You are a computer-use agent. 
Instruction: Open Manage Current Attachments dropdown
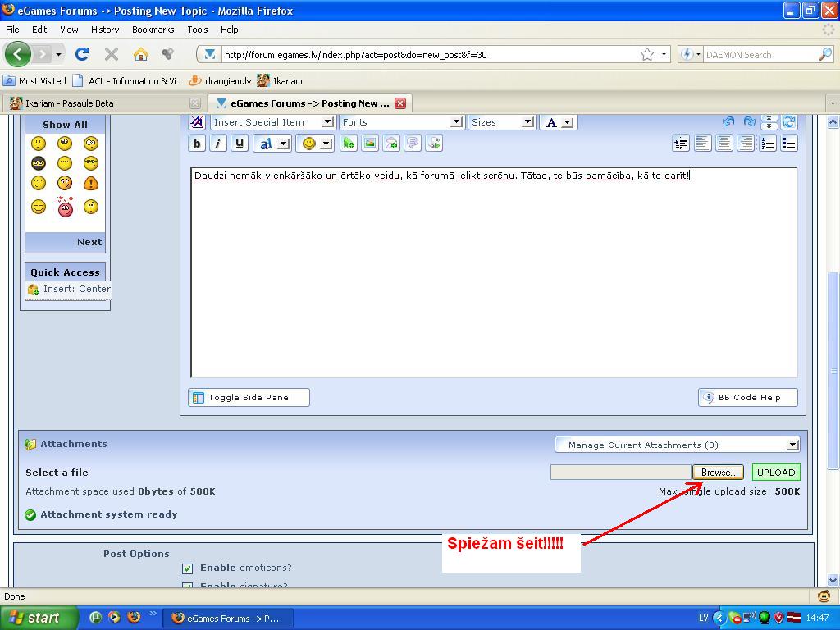677,445
